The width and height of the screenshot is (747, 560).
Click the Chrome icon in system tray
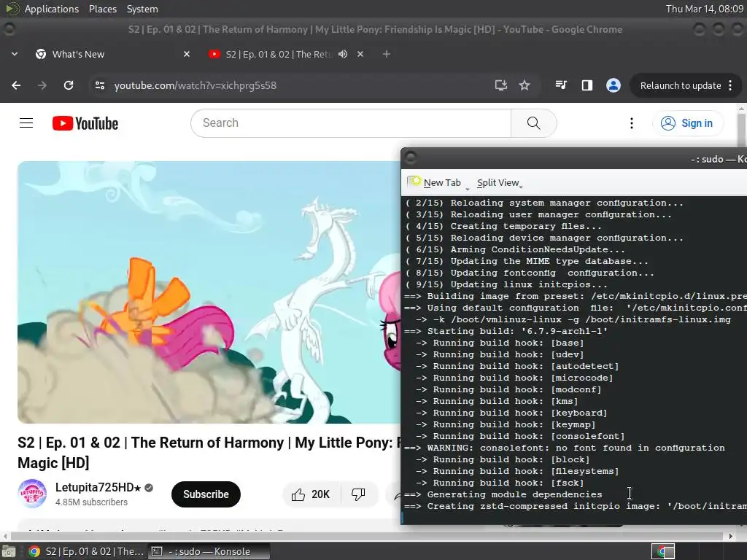(x=662, y=551)
